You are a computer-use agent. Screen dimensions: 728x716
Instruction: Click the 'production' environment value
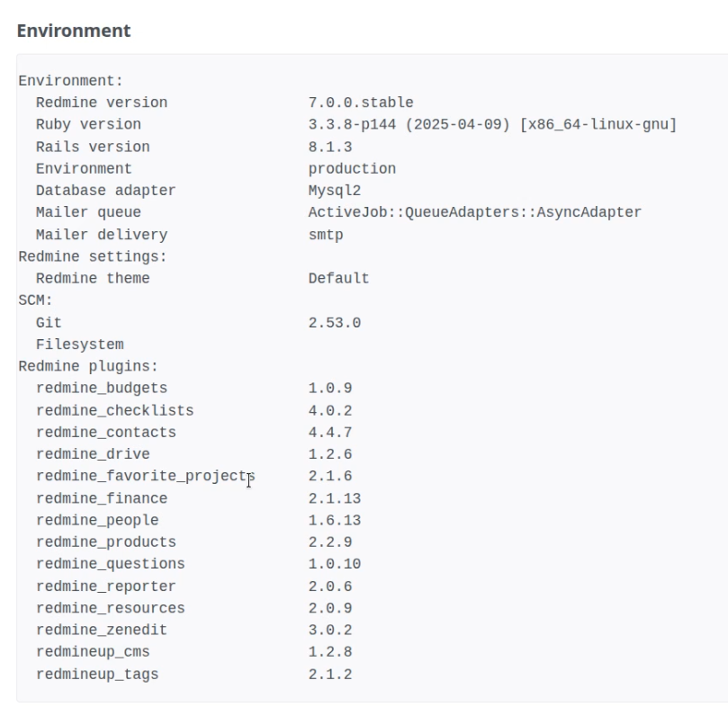[352, 168]
